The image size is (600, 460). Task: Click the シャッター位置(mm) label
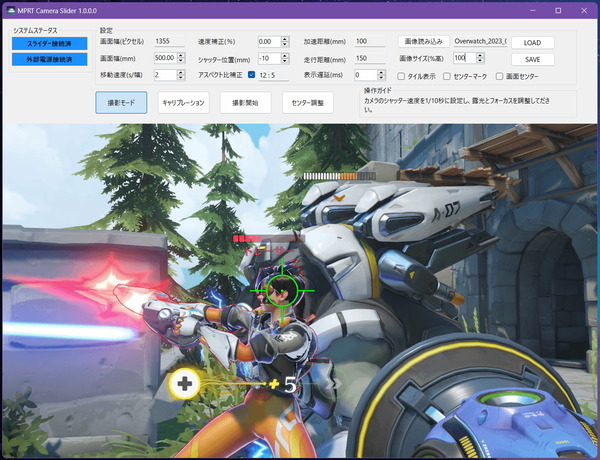[x=224, y=60]
